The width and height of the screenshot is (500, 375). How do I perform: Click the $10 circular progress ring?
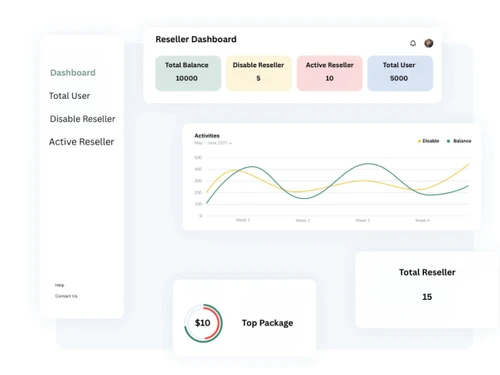pos(203,323)
